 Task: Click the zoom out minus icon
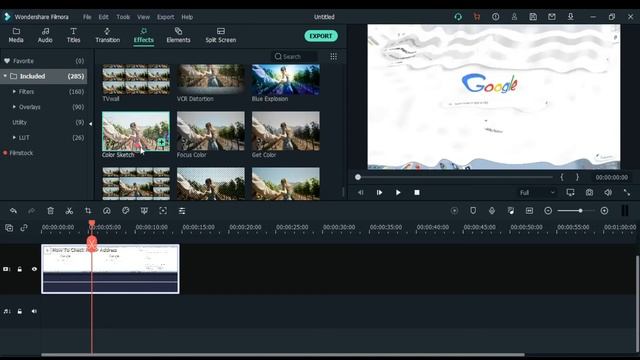tap(548, 211)
